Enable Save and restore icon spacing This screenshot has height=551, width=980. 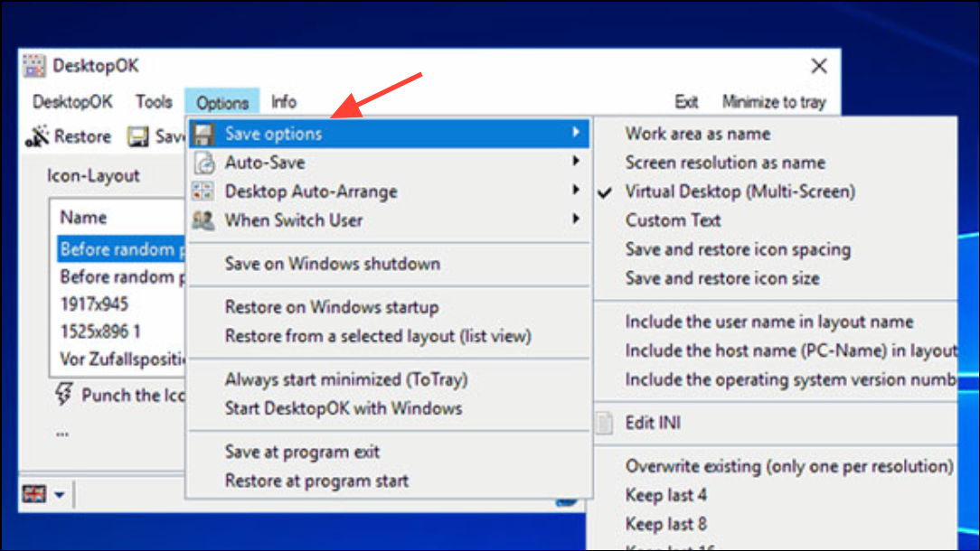(738, 249)
